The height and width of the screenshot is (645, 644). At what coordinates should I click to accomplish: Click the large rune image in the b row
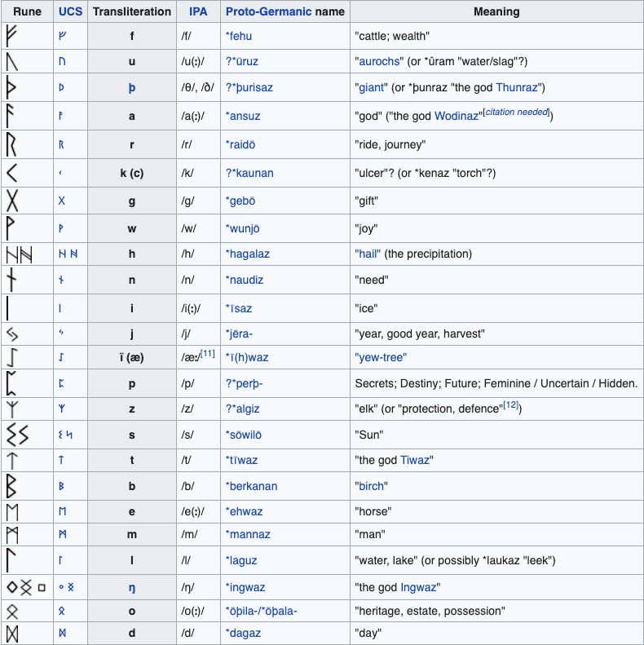(12, 486)
